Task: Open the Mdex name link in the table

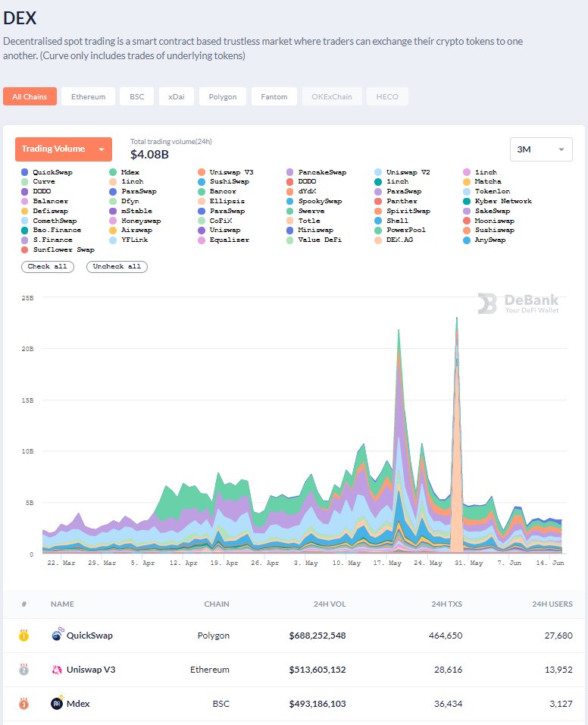Action: 78,704
